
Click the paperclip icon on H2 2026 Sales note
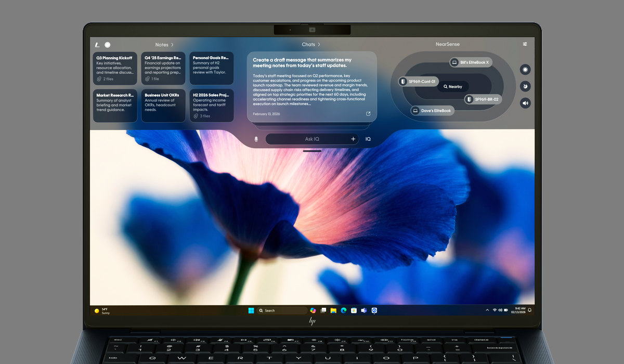tap(196, 115)
